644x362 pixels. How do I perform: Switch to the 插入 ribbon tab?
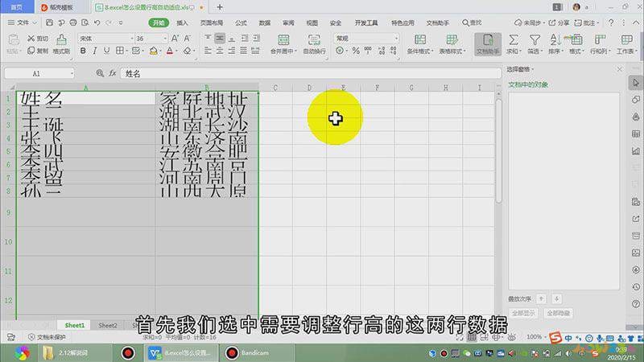tap(182, 23)
